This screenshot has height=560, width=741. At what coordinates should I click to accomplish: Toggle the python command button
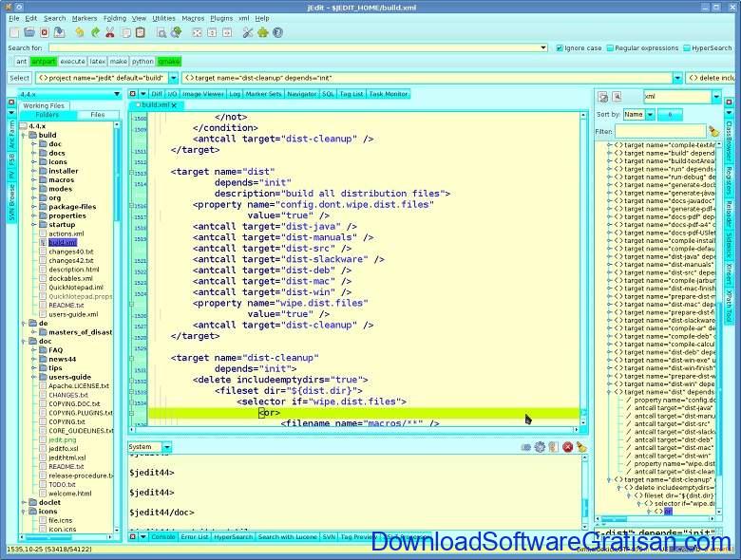coord(142,62)
